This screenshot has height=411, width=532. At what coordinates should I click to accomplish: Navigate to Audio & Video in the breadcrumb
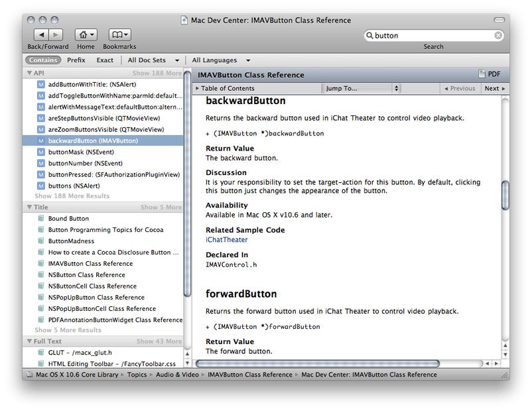pos(177,375)
